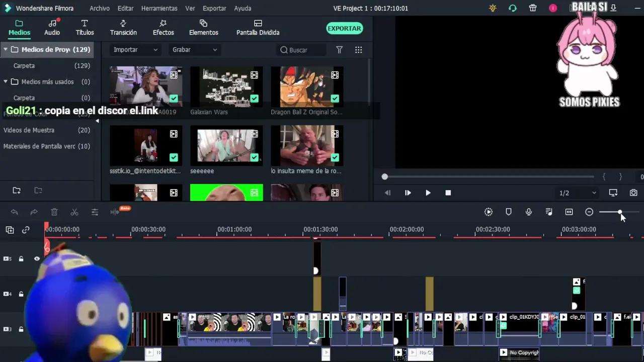
Task: Click the add new folder icon
Action: tap(17, 191)
